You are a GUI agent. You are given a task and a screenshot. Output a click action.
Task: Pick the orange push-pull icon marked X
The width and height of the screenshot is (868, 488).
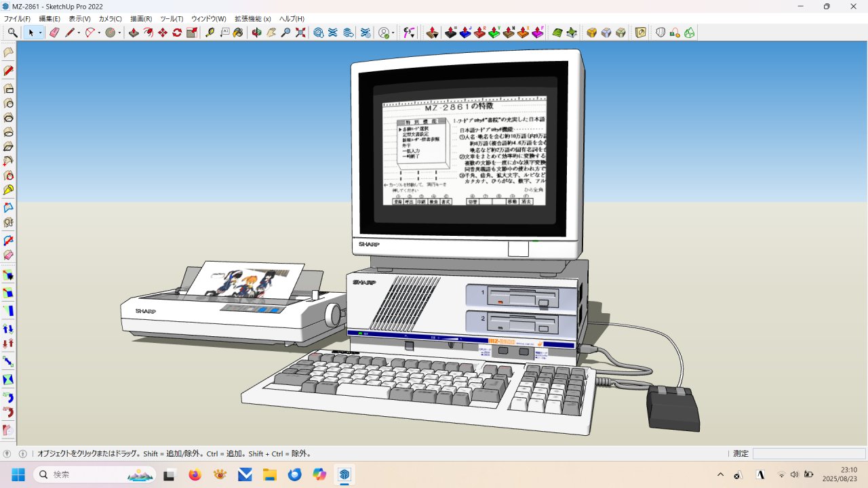pyautogui.click(x=523, y=33)
